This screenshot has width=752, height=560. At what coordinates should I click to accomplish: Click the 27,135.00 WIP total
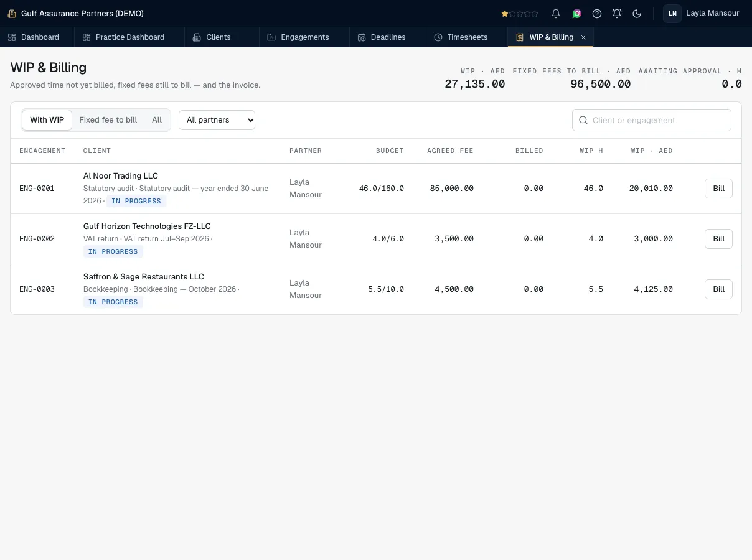(x=475, y=84)
